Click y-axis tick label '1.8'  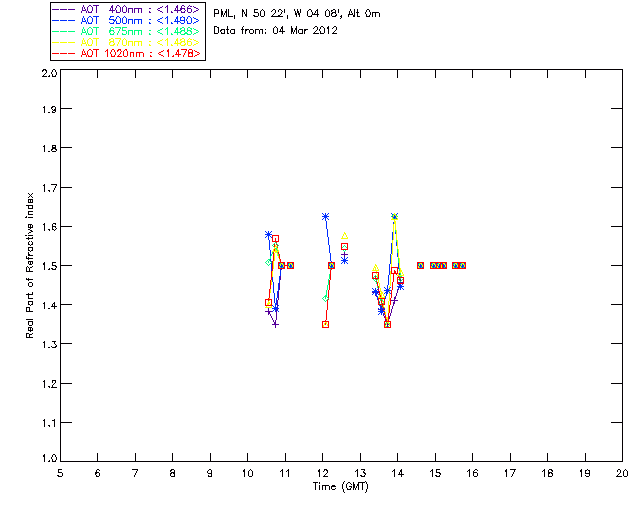(49, 148)
